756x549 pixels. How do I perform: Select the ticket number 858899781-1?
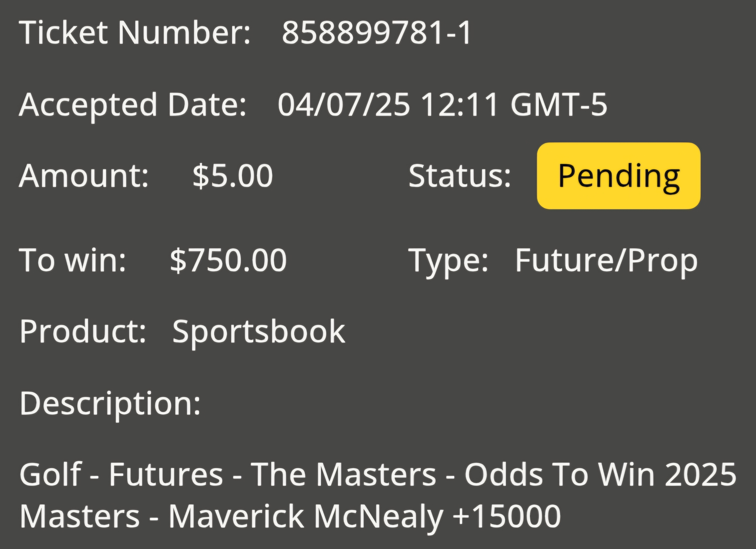tap(376, 32)
